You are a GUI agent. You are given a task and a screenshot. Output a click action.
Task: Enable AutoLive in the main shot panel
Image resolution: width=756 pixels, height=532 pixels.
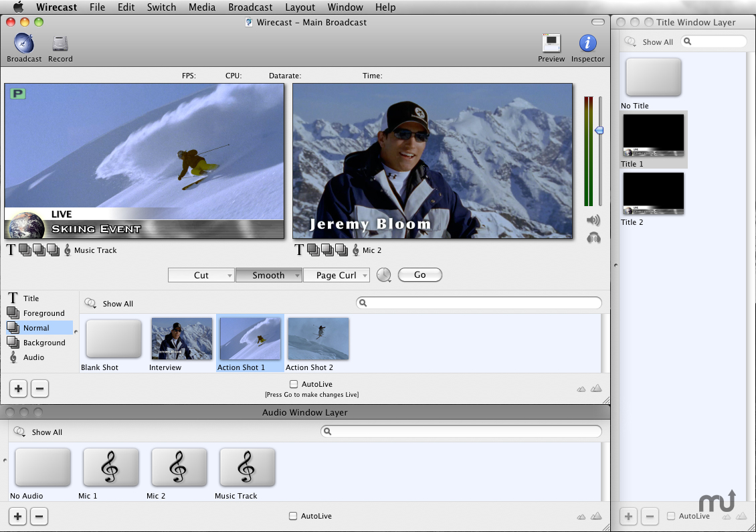pyautogui.click(x=294, y=384)
